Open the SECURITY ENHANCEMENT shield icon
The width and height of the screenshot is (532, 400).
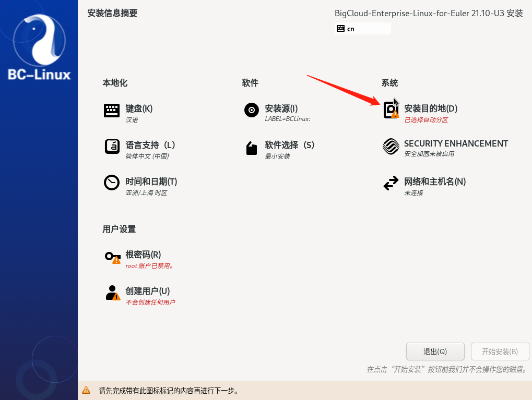(391, 147)
